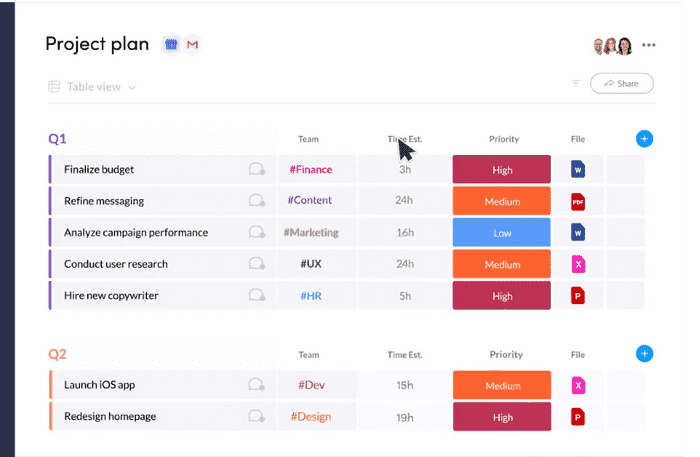
Task: Expand the Table view dropdown
Action: point(92,87)
